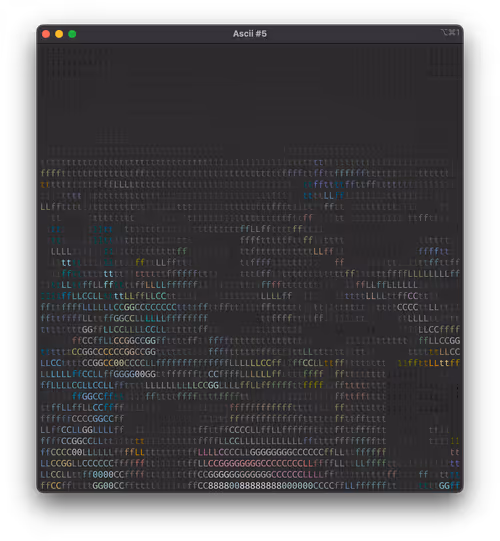The height and width of the screenshot is (541, 500).
Task: Click the white 888800888888 run in bottom row
Action: pyautogui.click(x=240, y=486)
